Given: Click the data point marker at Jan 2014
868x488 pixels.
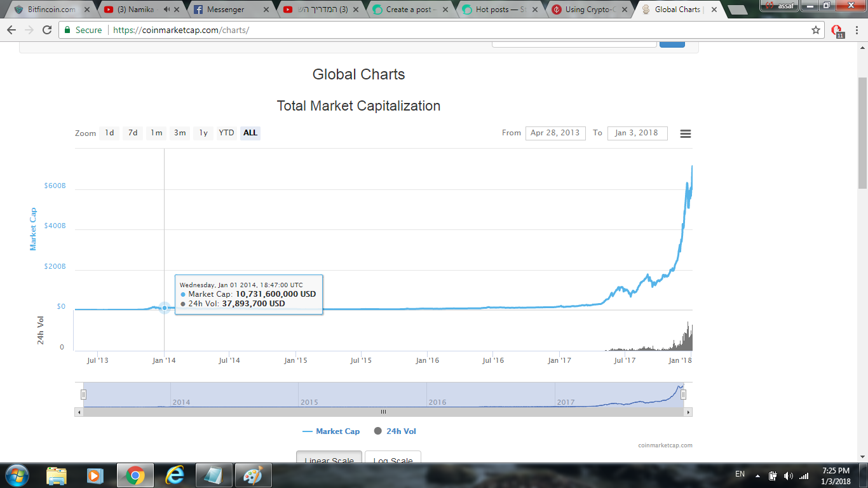Looking at the screenshot, I should [x=165, y=308].
